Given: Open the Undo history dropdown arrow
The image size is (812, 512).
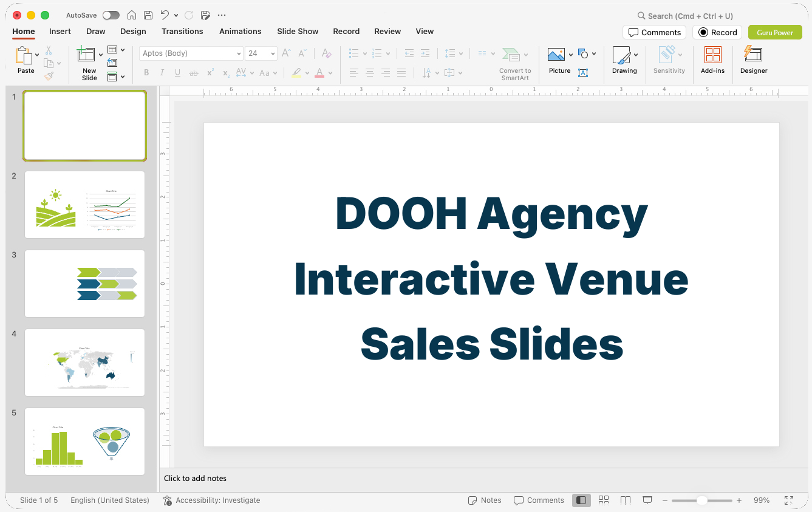Looking at the screenshot, I should tap(176, 15).
